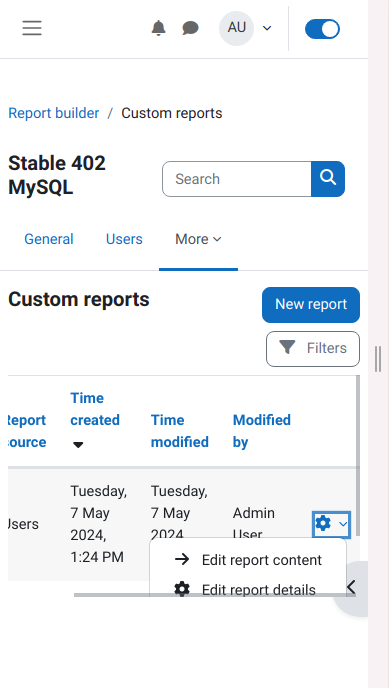Open the block drawer chevron at right edge
389x688 pixels.
click(x=351, y=587)
